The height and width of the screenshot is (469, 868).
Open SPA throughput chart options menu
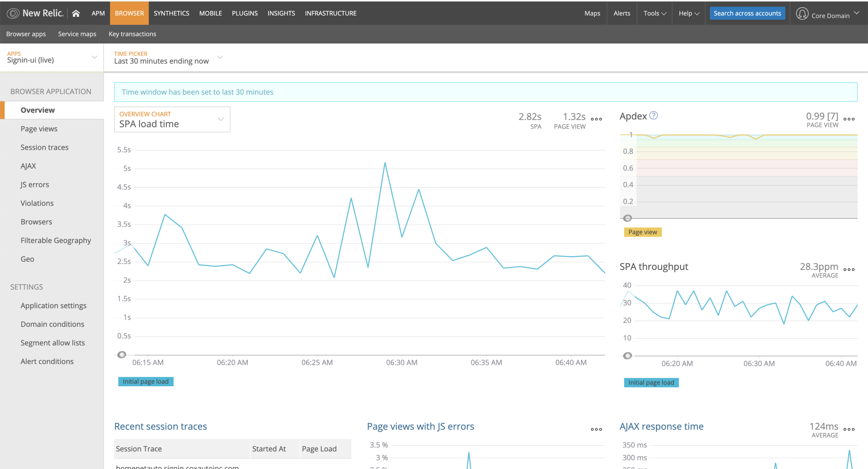[849, 269]
